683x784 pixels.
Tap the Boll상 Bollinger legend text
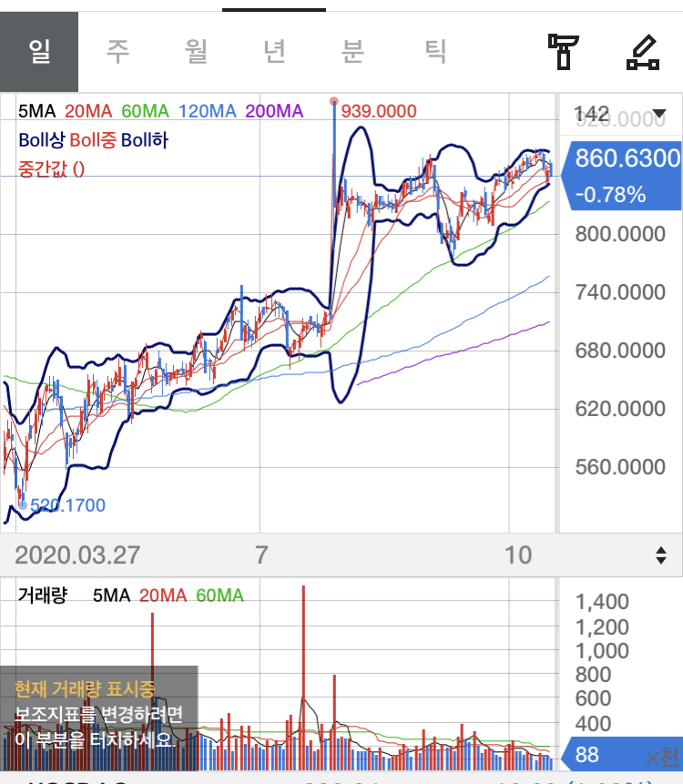pyautogui.click(x=42, y=140)
